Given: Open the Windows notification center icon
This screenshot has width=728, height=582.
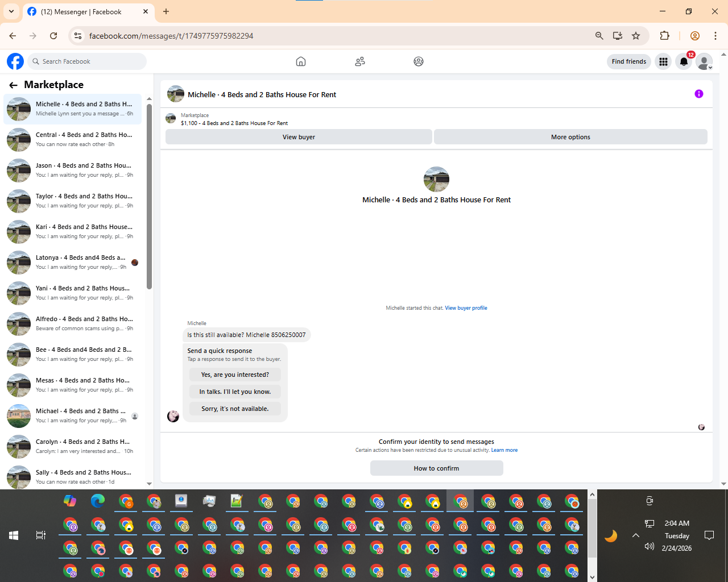Looking at the screenshot, I should 709,535.
